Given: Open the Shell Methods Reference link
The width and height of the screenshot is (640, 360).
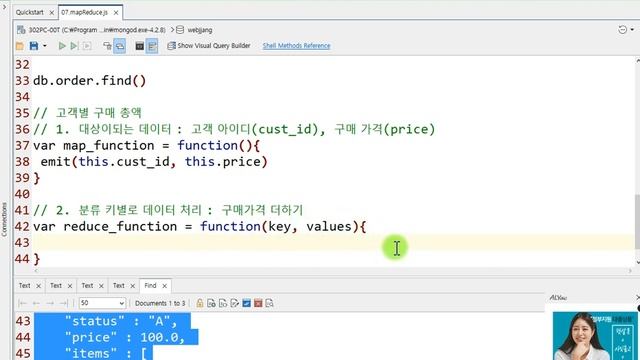Looking at the screenshot, I should 296,46.
